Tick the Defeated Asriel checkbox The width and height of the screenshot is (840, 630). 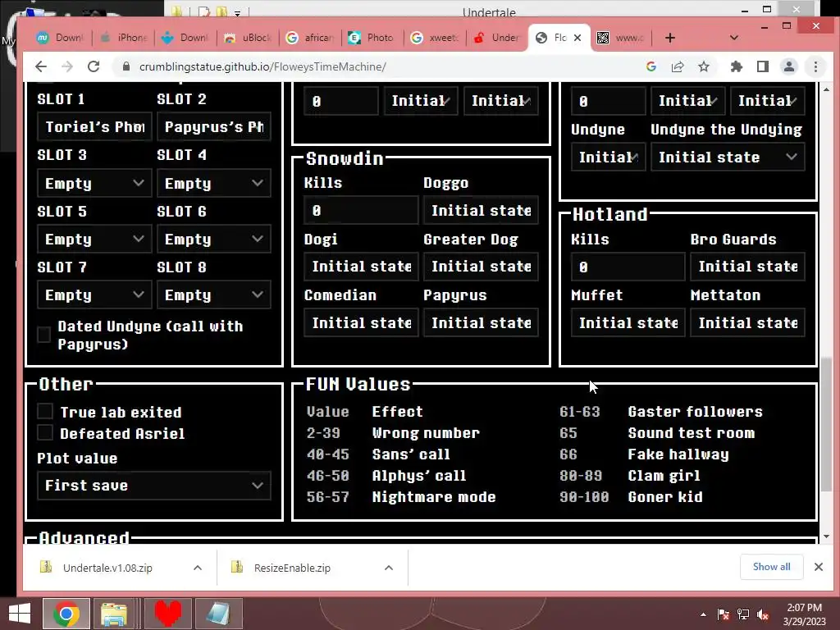[x=45, y=432]
